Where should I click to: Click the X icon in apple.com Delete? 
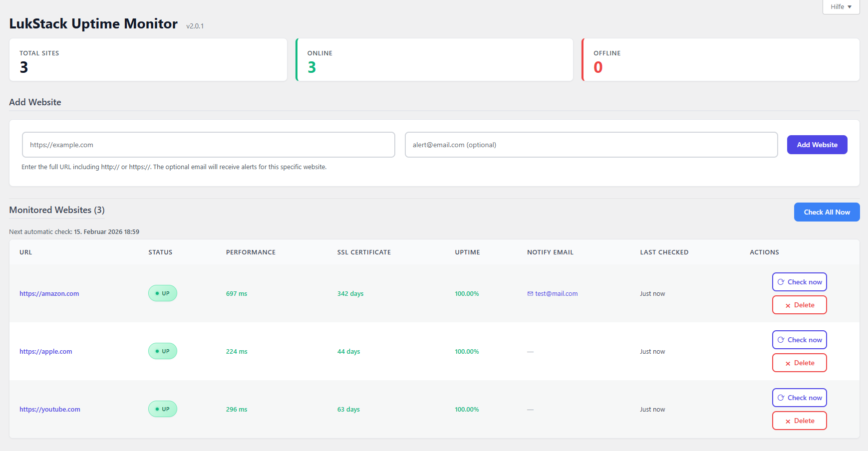click(788, 363)
